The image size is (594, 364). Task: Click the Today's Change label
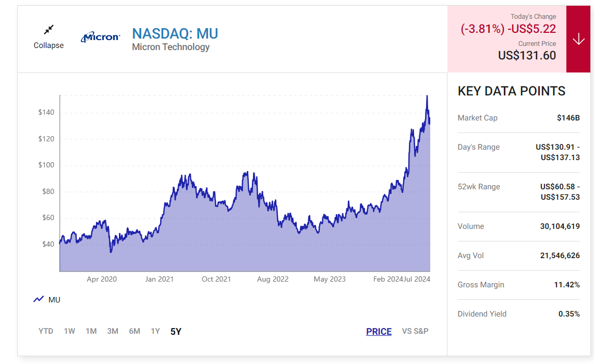[x=533, y=16]
